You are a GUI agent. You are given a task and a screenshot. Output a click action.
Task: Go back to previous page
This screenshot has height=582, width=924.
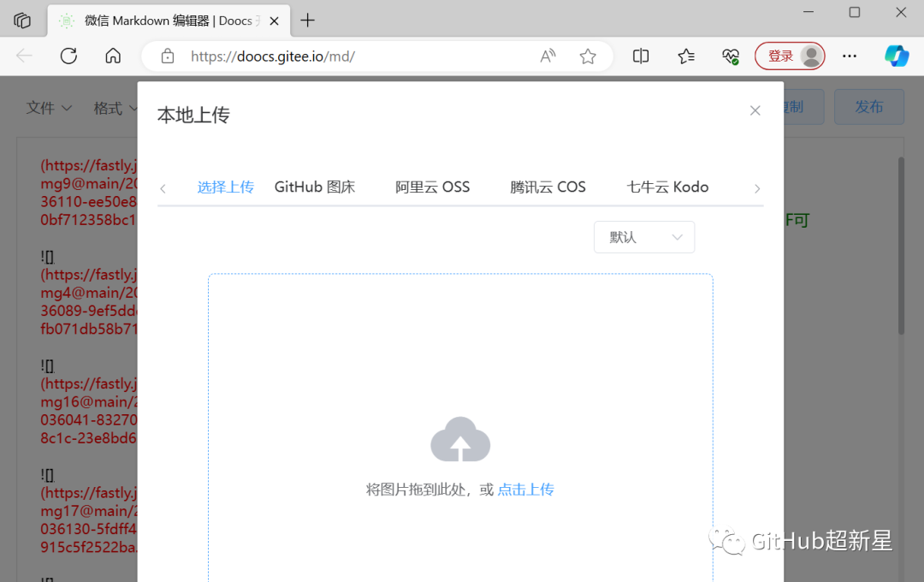pyautogui.click(x=24, y=56)
